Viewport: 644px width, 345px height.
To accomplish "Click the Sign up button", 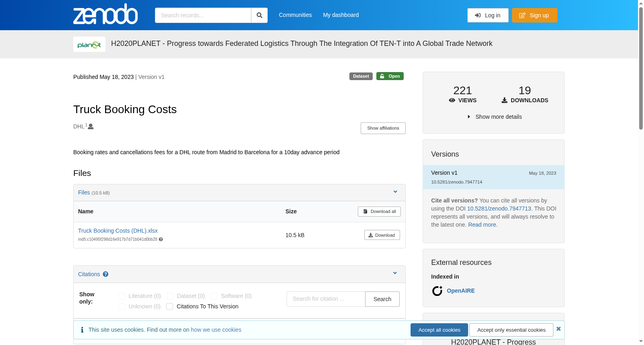I will click(535, 15).
